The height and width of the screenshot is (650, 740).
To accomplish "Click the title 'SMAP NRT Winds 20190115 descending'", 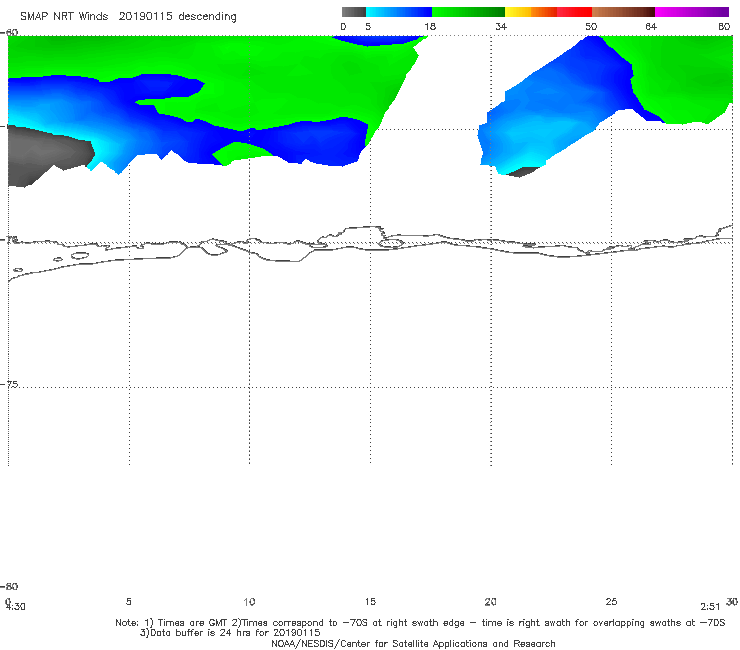I will [128, 17].
